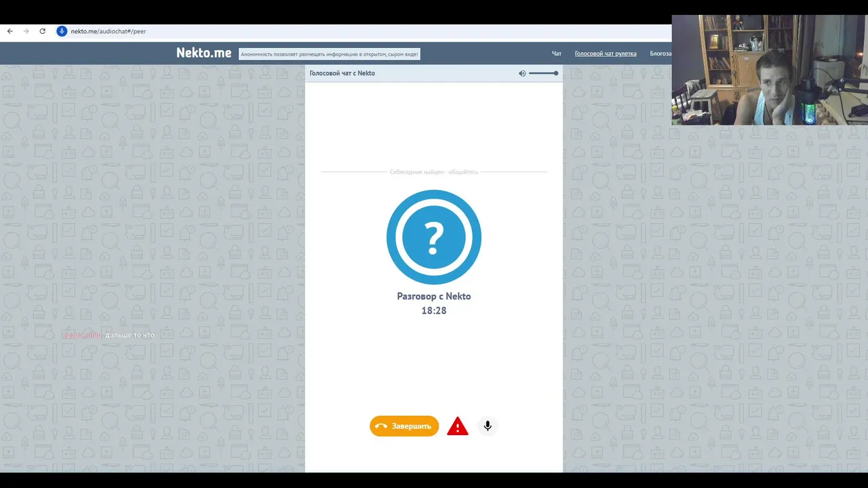Go back with the browser back arrow
Screen dimensions: 868x488
[9, 31]
